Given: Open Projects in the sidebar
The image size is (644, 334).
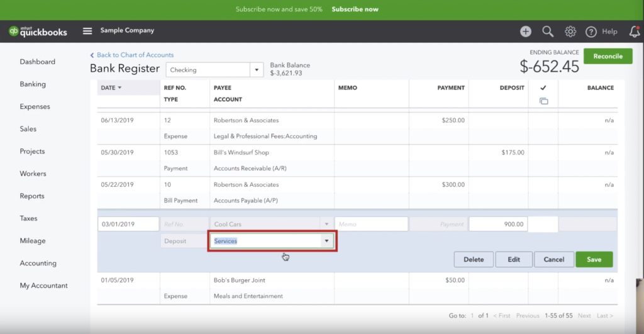Looking at the screenshot, I should pyautogui.click(x=32, y=151).
